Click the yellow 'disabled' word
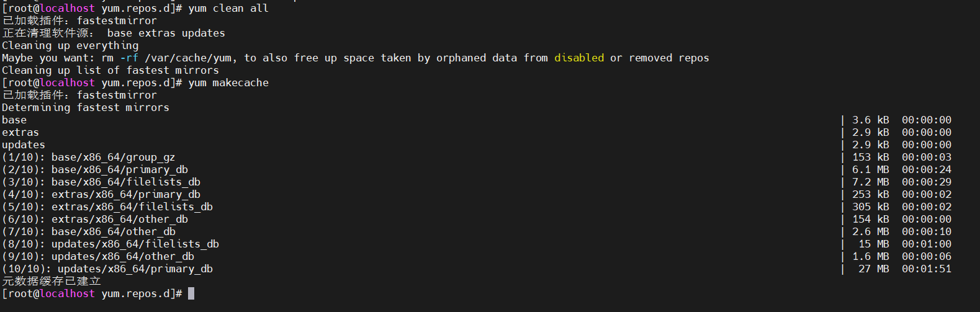This screenshot has height=312, width=980. [x=578, y=58]
